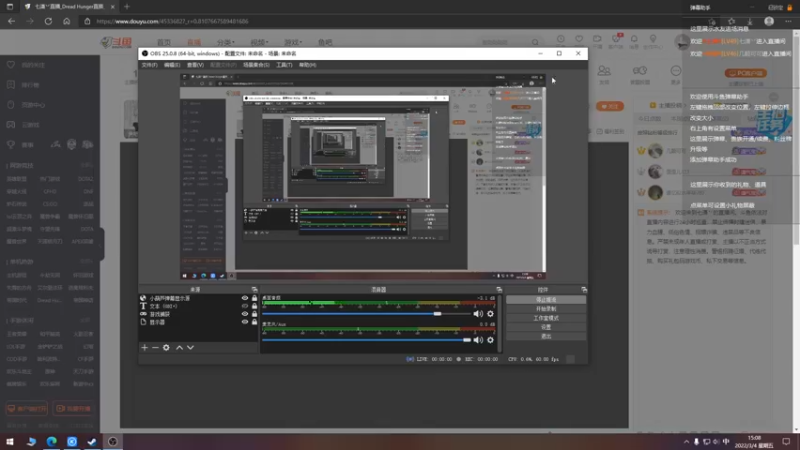Adjust the desktop audio volume slider
This screenshot has height=450, width=800.
coord(366,314)
